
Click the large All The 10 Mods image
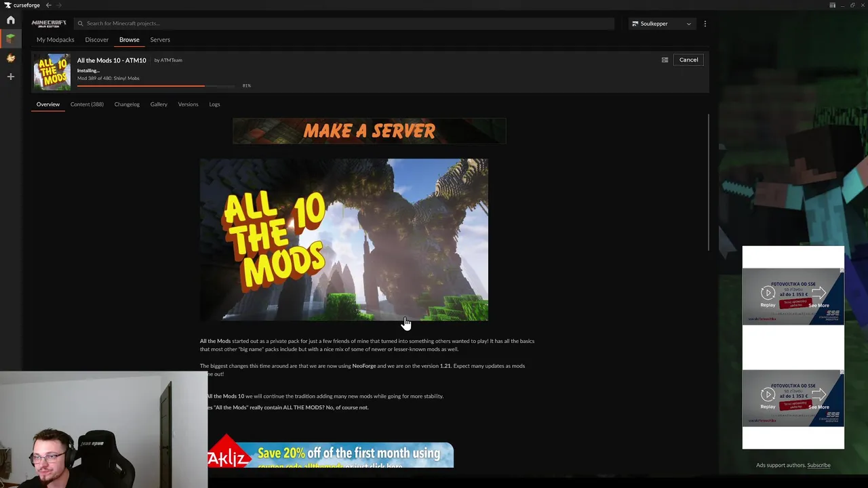(344, 239)
